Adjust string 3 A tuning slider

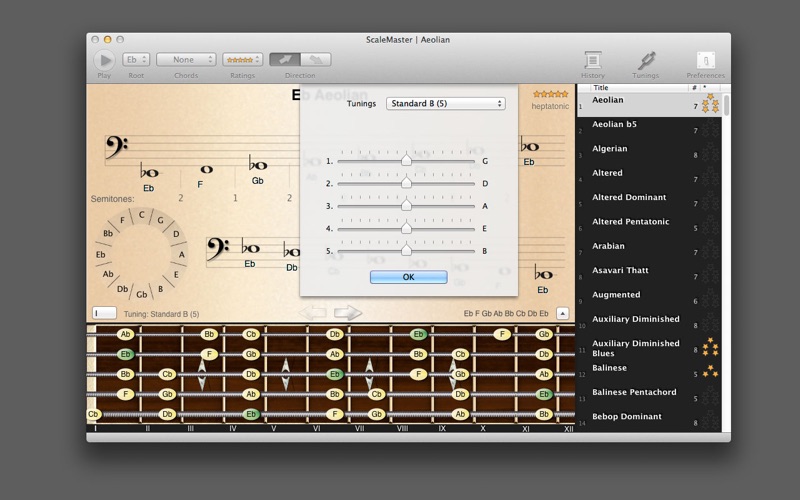406,206
